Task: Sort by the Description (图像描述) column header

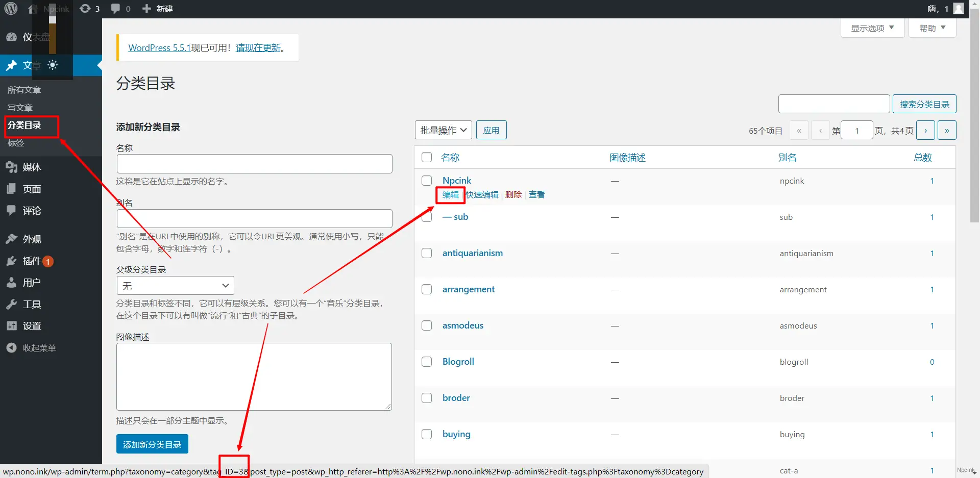Action: point(628,157)
